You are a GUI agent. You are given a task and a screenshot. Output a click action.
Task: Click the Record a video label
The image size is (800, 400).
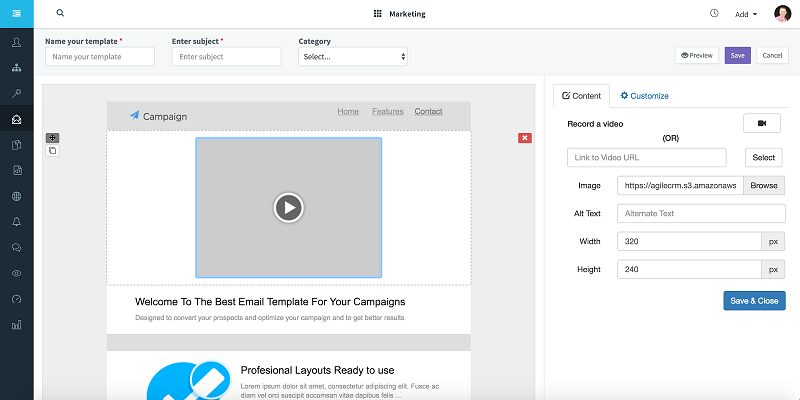tap(595, 124)
